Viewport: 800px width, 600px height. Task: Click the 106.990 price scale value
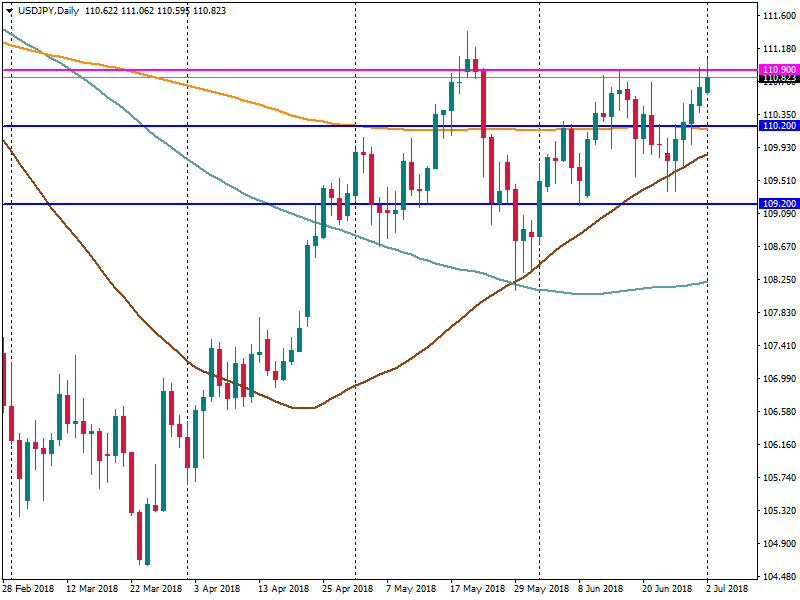click(x=777, y=379)
